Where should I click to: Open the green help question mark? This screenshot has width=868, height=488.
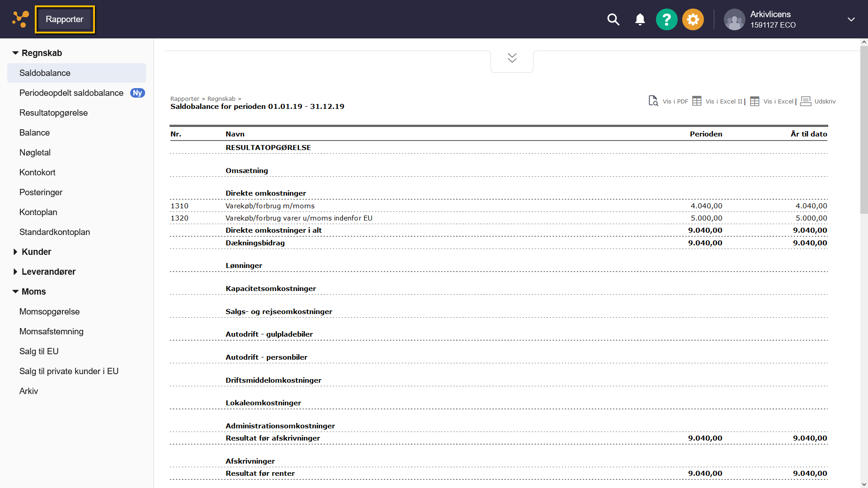coord(666,19)
